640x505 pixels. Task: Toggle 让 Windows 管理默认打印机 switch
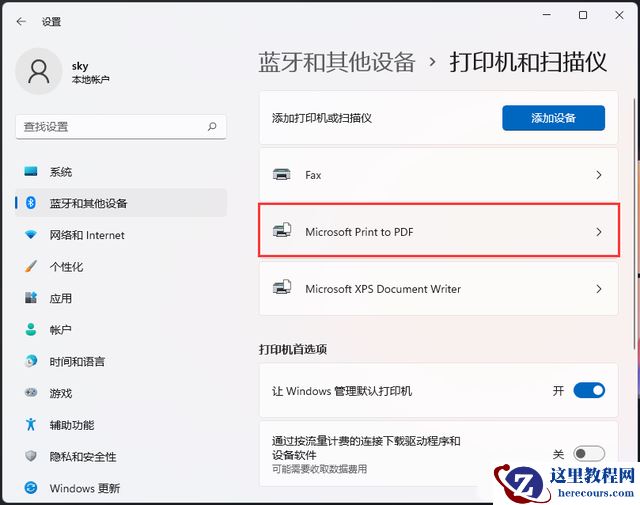tap(589, 390)
